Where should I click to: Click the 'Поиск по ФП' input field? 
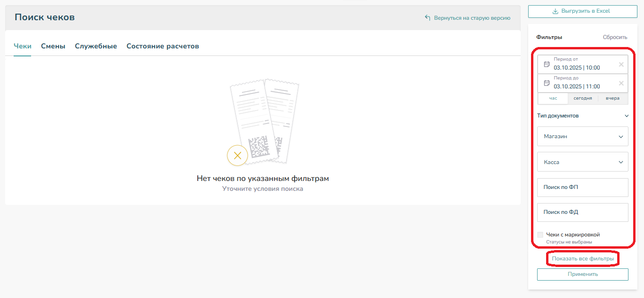click(x=582, y=187)
